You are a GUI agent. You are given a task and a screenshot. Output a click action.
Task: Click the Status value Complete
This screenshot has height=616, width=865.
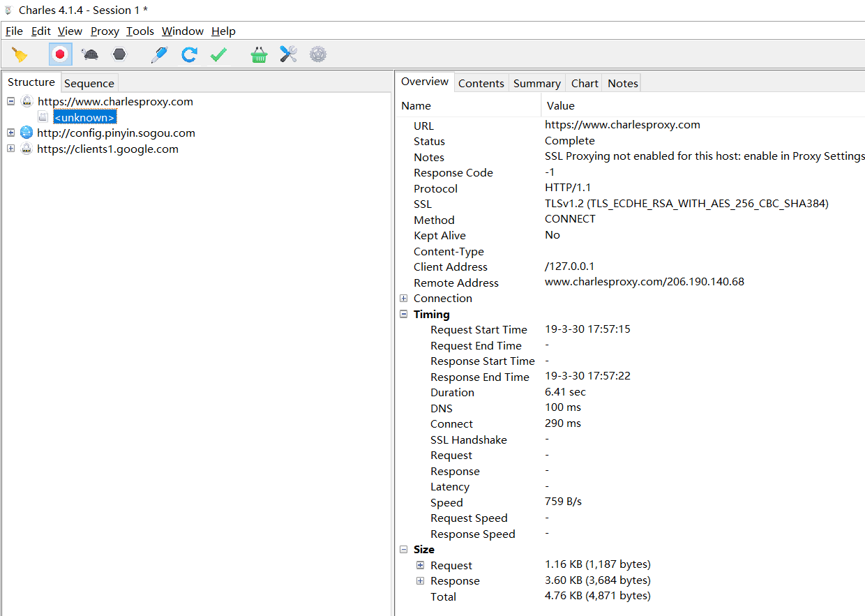point(570,140)
